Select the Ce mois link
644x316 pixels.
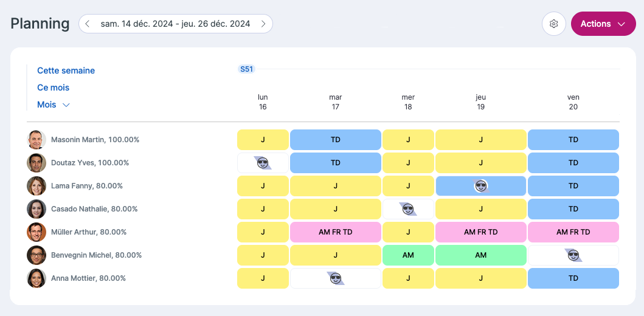(54, 88)
